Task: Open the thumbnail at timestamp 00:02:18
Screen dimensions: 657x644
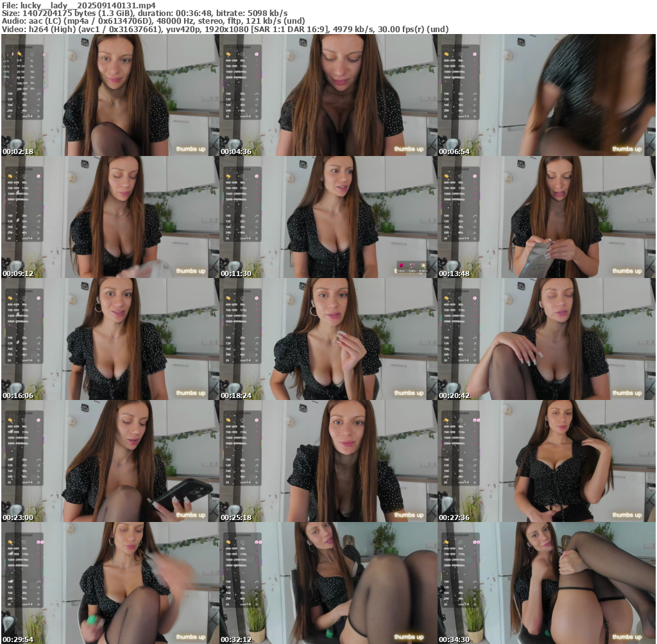Action: [x=110, y=95]
